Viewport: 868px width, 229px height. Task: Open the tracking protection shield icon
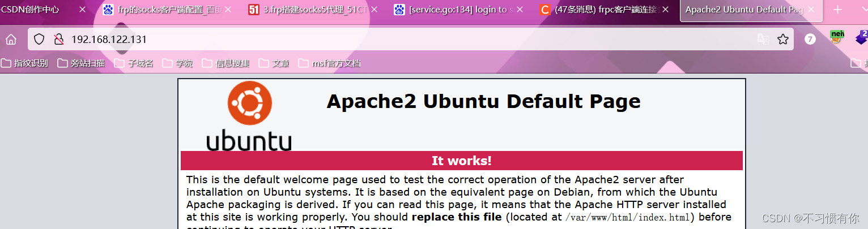click(x=39, y=39)
